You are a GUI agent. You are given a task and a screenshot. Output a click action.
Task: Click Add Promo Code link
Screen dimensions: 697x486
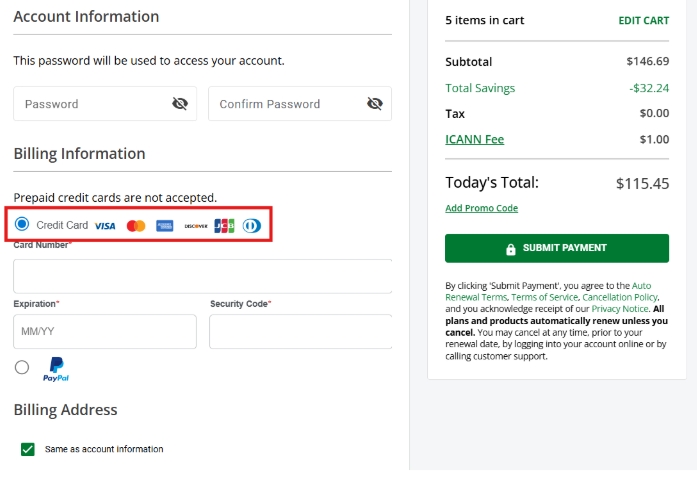pyautogui.click(x=481, y=208)
